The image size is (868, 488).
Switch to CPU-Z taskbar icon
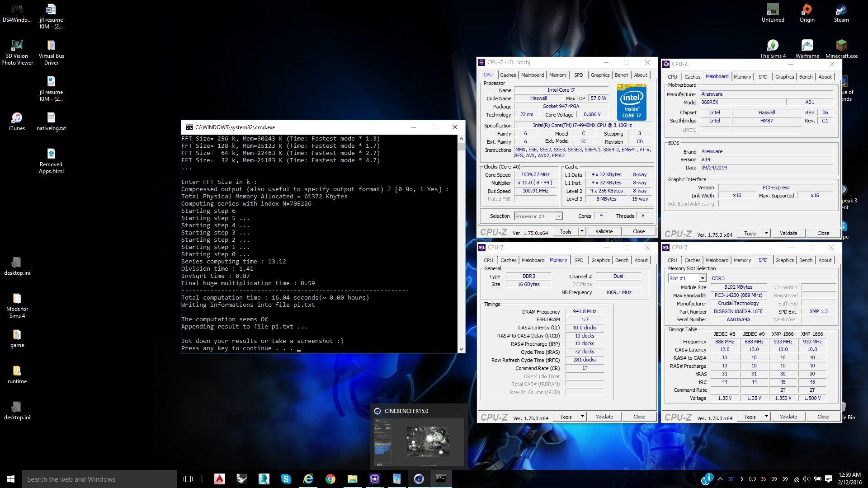click(x=375, y=479)
